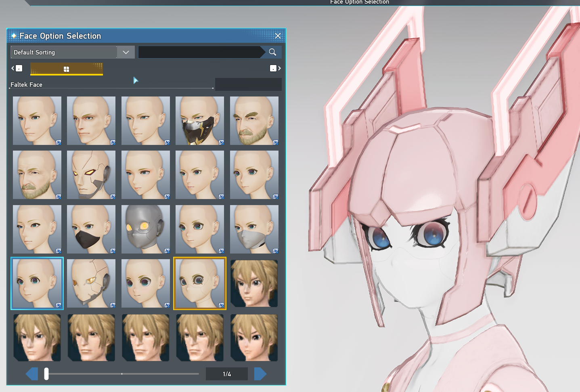
Task: Open the Default Sorting dropdown
Action: click(x=73, y=52)
